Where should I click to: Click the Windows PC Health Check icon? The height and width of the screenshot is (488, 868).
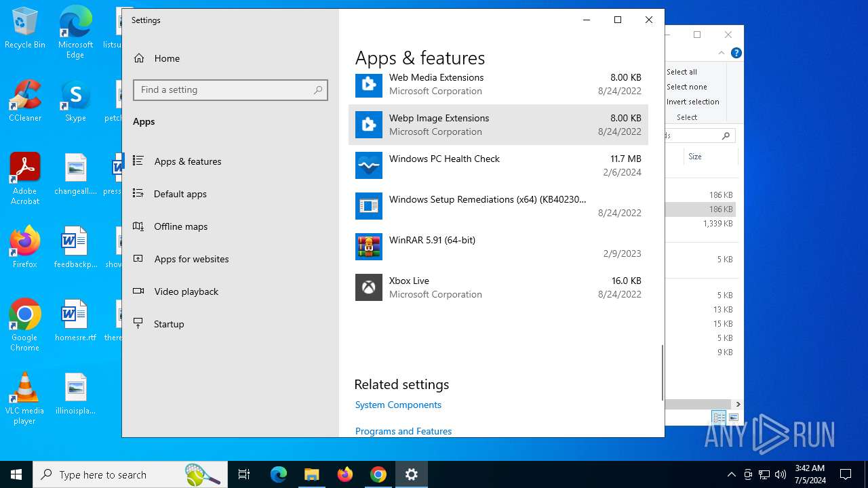click(x=369, y=165)
